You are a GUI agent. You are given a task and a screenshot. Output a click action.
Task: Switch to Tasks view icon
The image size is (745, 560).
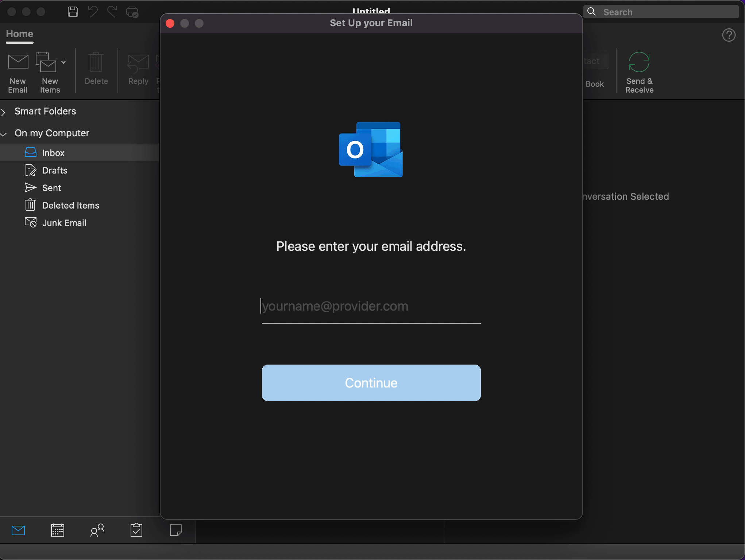click(x=136, y=530)
